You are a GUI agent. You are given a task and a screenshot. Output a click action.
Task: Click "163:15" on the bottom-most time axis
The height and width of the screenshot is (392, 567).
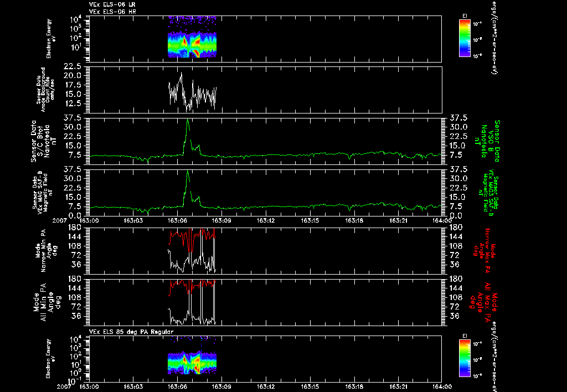coord(310,386)
